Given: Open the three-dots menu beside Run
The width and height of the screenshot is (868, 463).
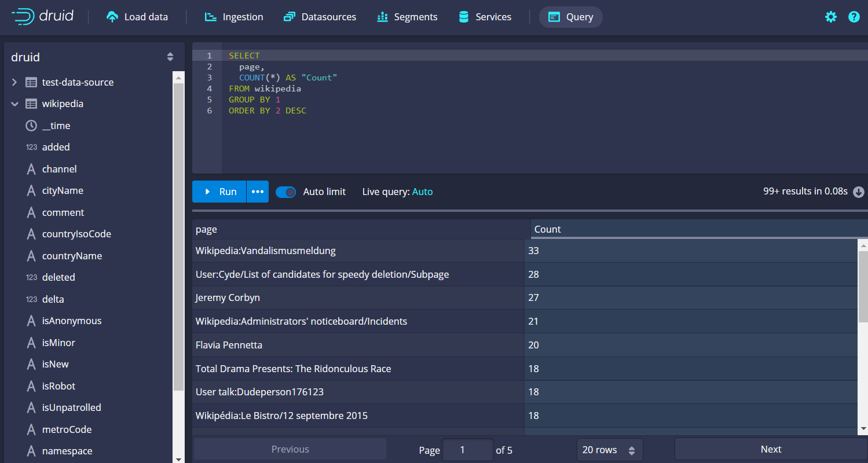Looking at the screenshot, I should point(258,192).
